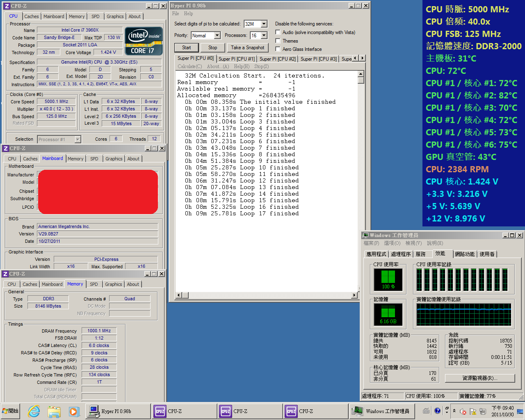The height and width of the screenshot is (420, 525).
Task: Open Internet Explorer from the taskbar
Action: click(x=34, y=411)
